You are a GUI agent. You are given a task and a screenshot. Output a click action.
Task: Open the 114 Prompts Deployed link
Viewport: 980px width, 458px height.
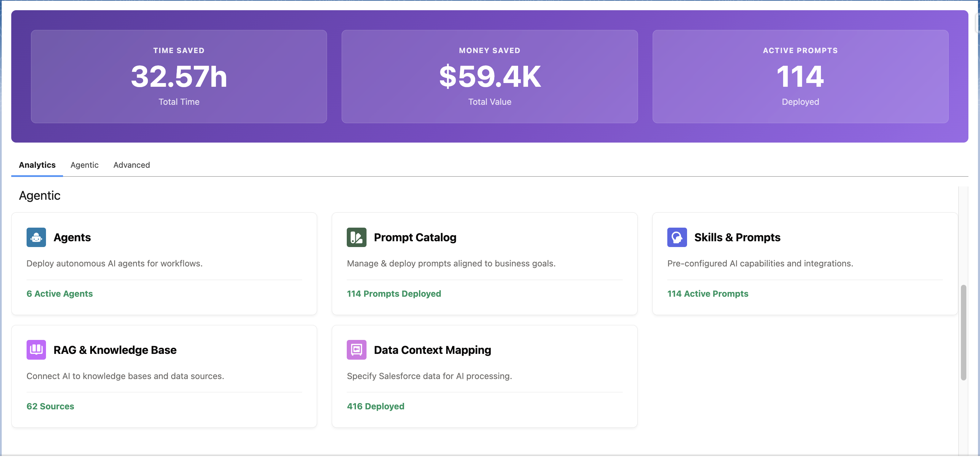pos(394,293)
